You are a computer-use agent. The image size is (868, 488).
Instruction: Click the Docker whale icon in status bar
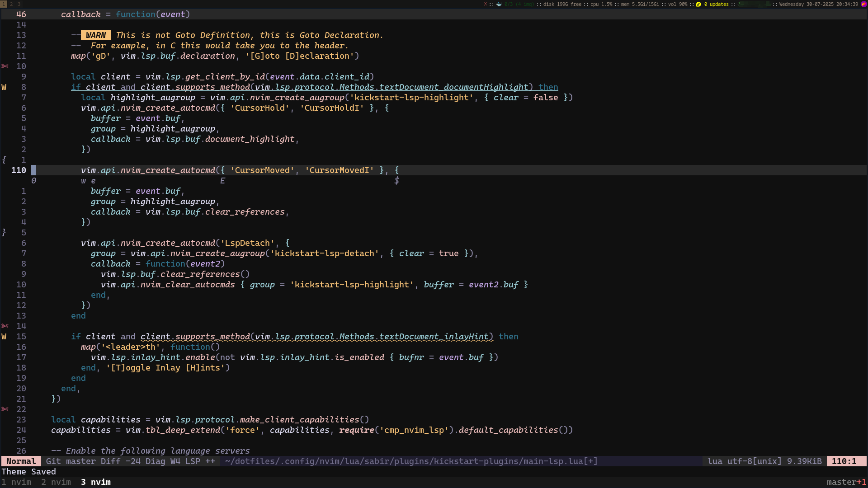tap(499, 4)
